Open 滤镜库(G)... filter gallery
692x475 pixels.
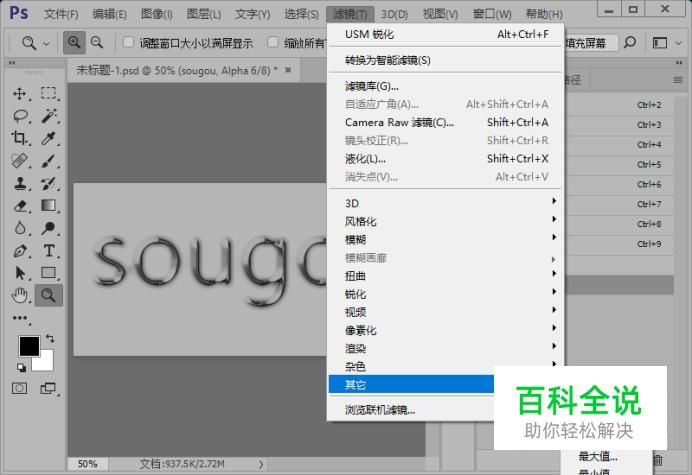point(446,86)
